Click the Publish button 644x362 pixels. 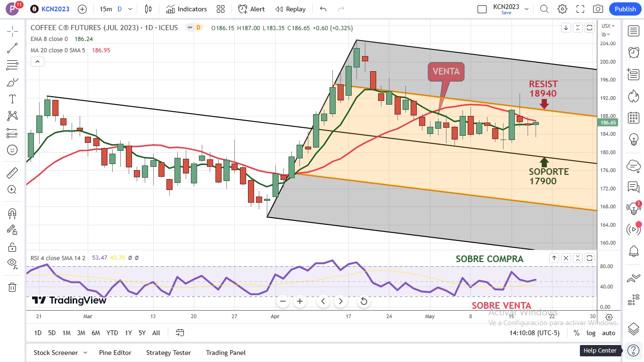pyautogui.click(x=625, y=9)
